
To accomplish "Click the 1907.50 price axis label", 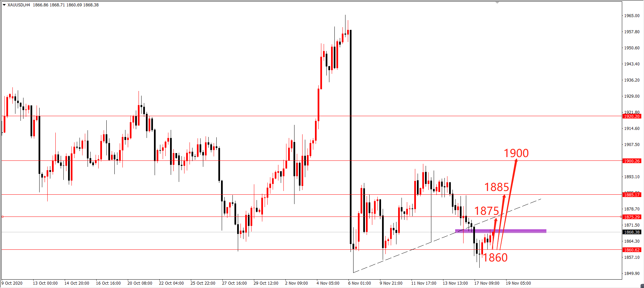I will tap(632, 145).
